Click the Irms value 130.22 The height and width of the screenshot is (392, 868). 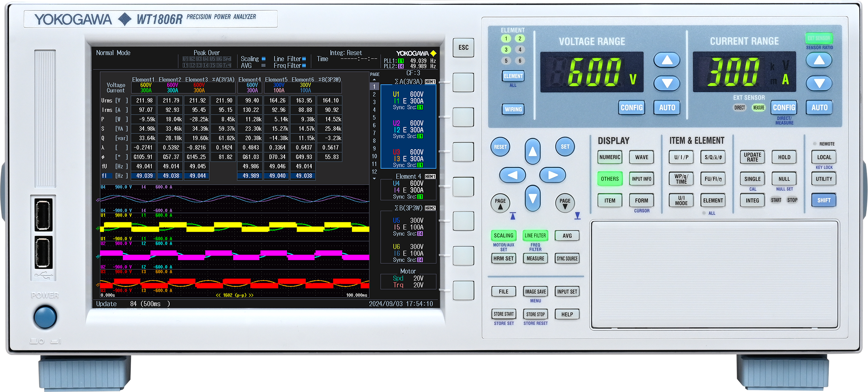251,110
